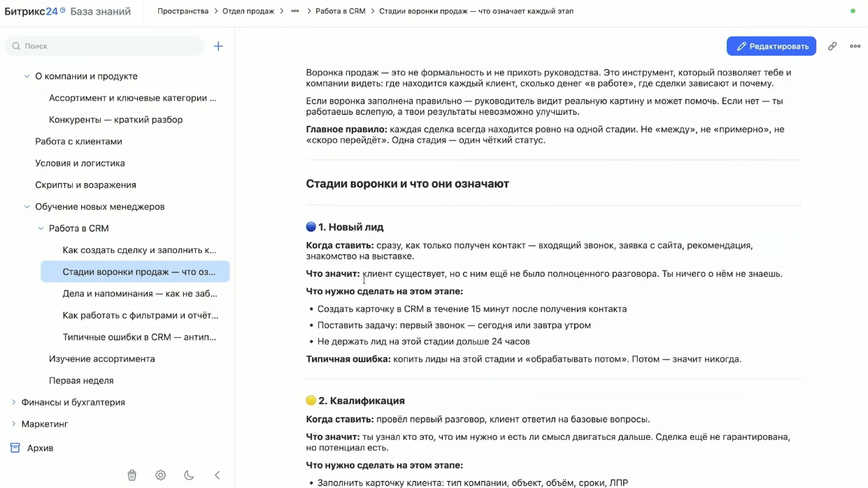868x488 pixels.
Task: Open Отдел продаж in breadcrumb
Action: 248,11
